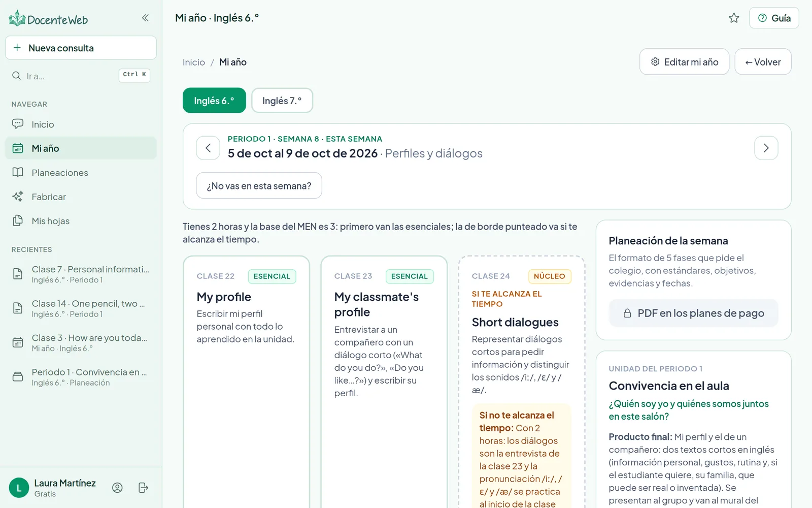Click ¿No vas en esta semana?

(259, 185)
